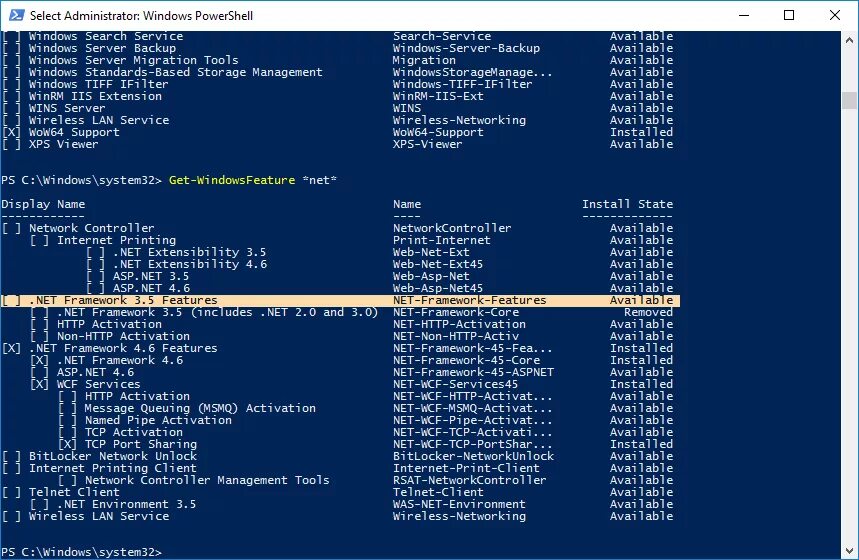
Task: Click the bottom PS C:\Windows\system32> prompt
Action: click(x=81, y=552)
